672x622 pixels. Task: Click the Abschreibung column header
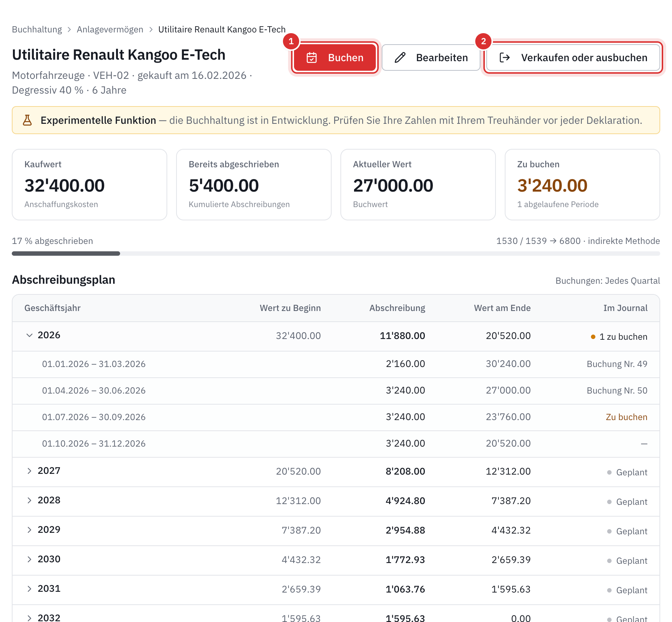click(397, 308)
